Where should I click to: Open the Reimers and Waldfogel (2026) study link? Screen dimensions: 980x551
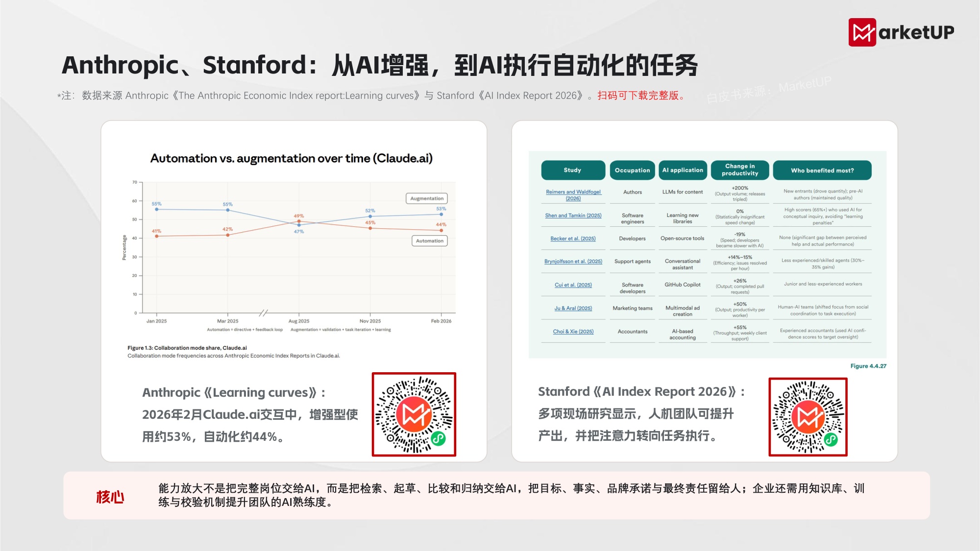click(573, 195)
